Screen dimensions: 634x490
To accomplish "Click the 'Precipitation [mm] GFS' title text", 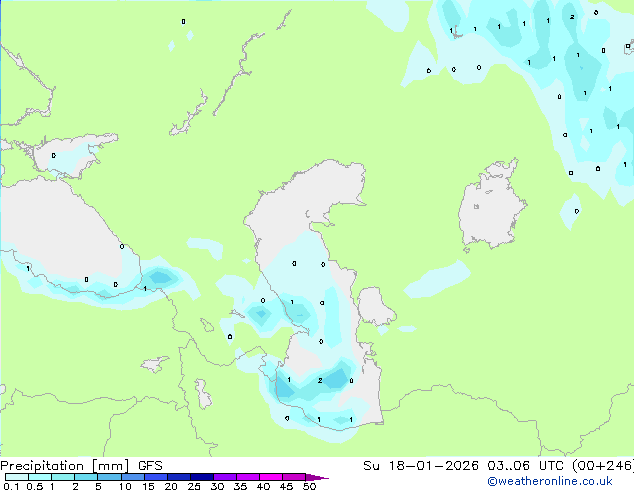I will [81, 466].
